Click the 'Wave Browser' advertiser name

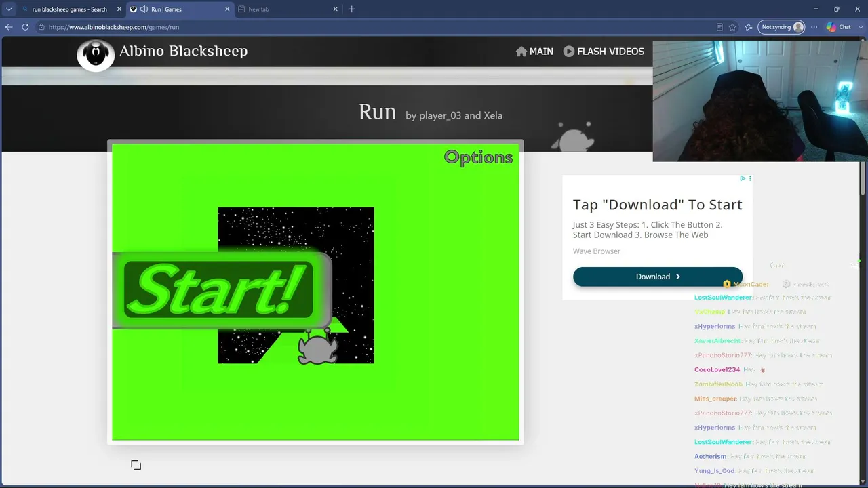pyautogui.click(x=597, y=251)
